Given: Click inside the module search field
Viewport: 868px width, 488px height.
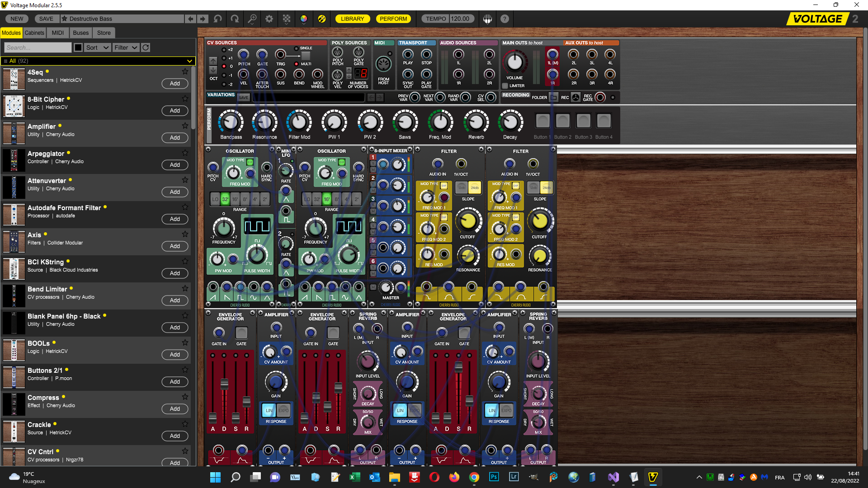Looking at the screenshot, I should click(x=38, y=47).
